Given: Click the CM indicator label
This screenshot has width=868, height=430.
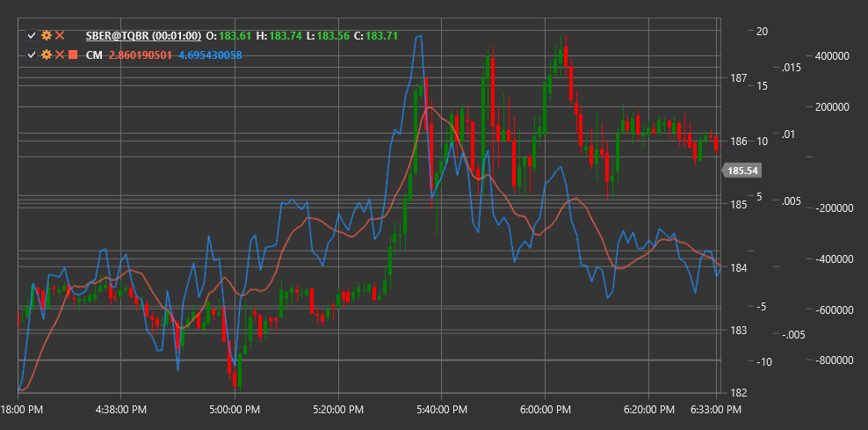Looking at the screenshot, I should pos(93,55).
